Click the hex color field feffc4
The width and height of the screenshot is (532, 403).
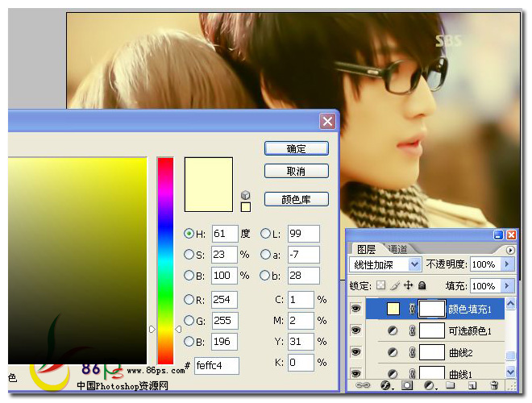pos(217,366)
